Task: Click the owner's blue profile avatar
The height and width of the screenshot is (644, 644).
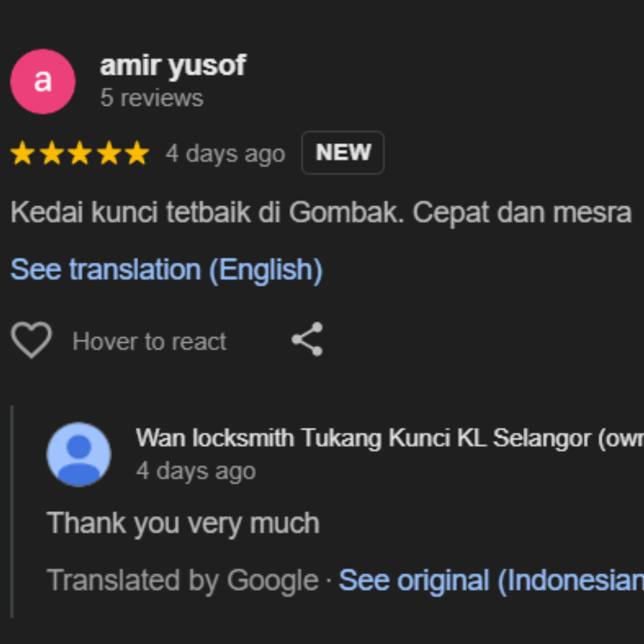Action: 79,454
